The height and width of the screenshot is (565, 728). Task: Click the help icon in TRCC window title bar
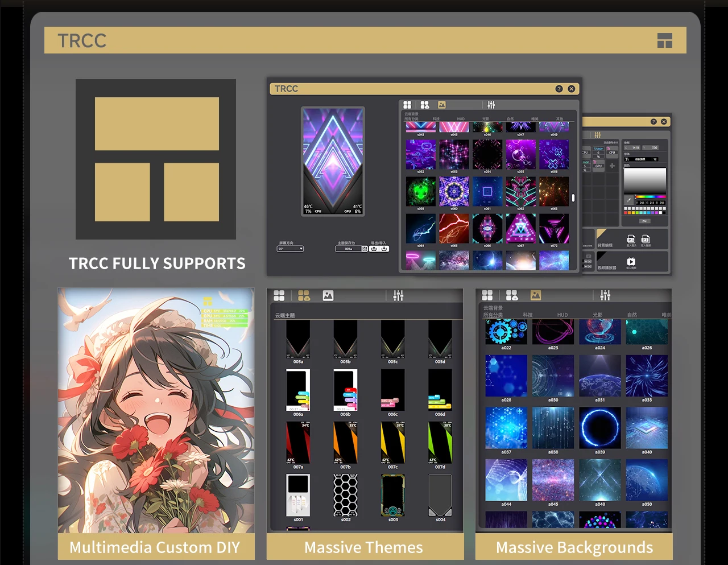[x=559, y=89]
